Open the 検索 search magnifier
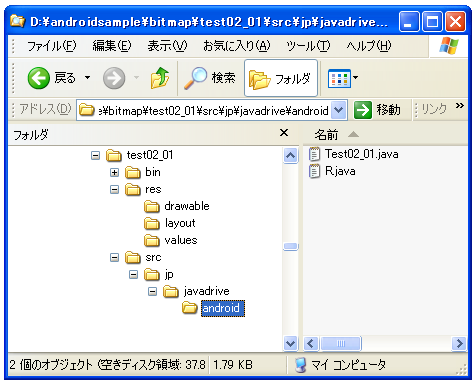This screenshot has width=475, height=383. (209, 78)
